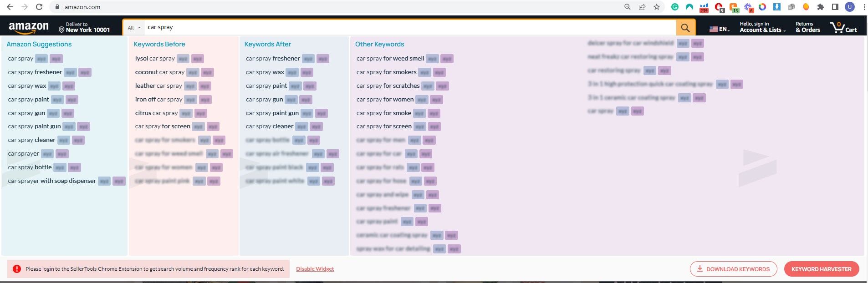Open the blue bar-chart extension showing 239

704,7
